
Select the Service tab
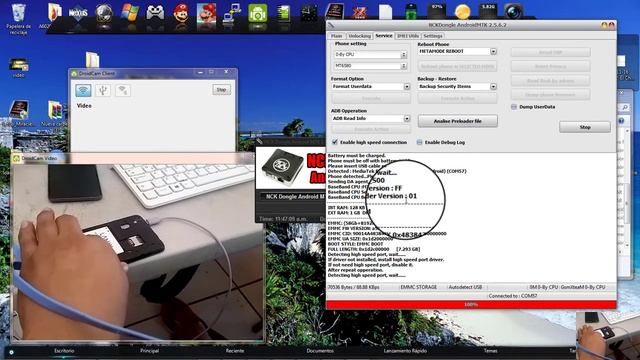tap(384, 36)
